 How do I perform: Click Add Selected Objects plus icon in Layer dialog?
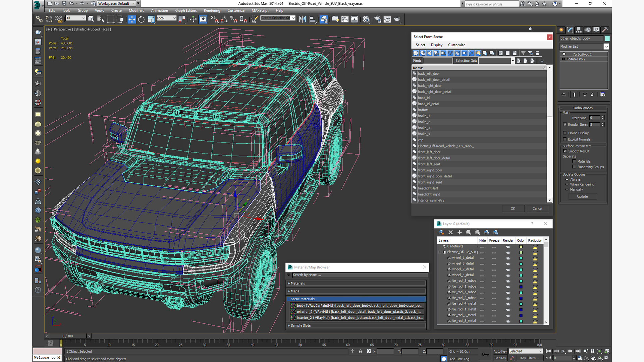tap(460, 232)
